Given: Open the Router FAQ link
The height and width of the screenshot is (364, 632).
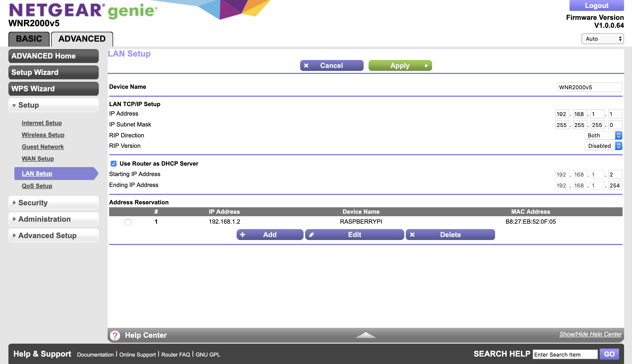Looking at the screenshot, I should 176,355.
